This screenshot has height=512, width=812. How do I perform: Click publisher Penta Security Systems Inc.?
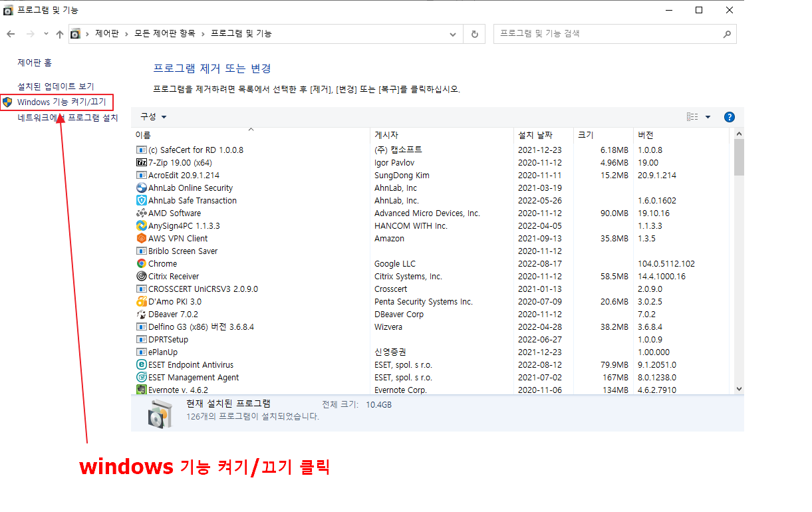(424, 301)
